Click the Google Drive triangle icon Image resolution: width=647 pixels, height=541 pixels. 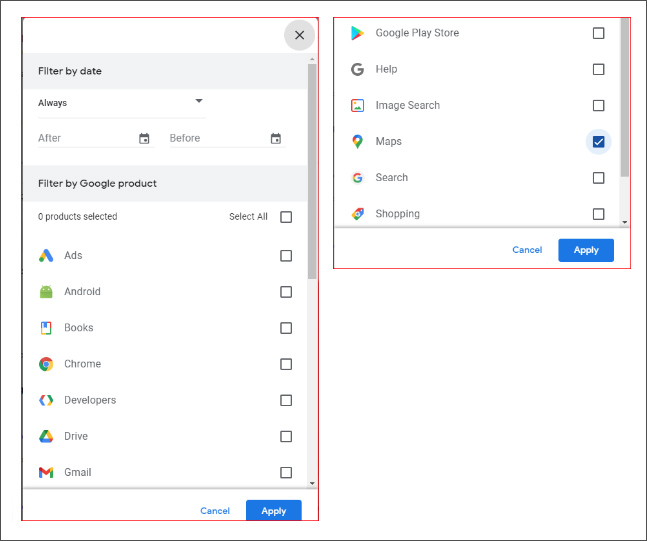point(46,436)
